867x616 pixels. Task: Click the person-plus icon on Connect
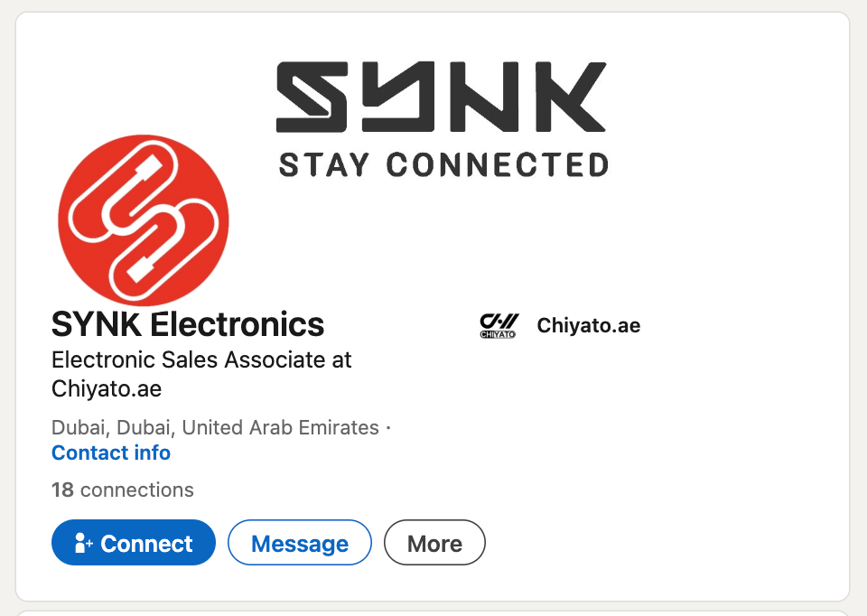coord(84,543)
